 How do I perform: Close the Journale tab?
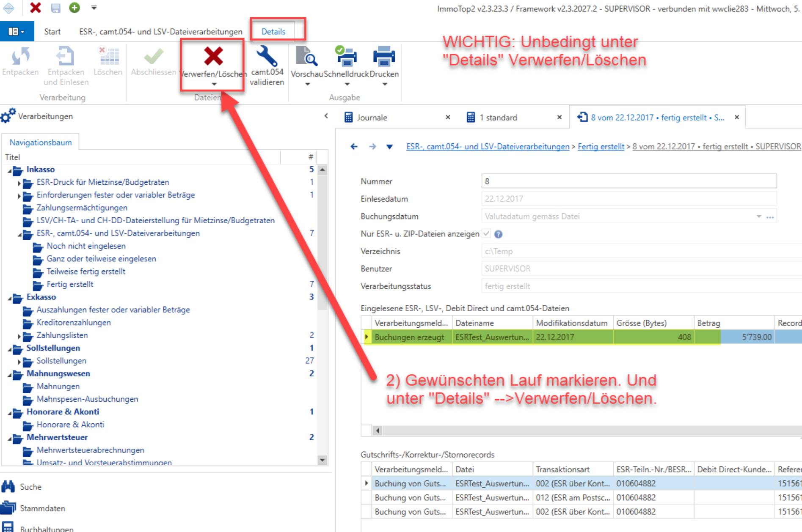(448, 117)
